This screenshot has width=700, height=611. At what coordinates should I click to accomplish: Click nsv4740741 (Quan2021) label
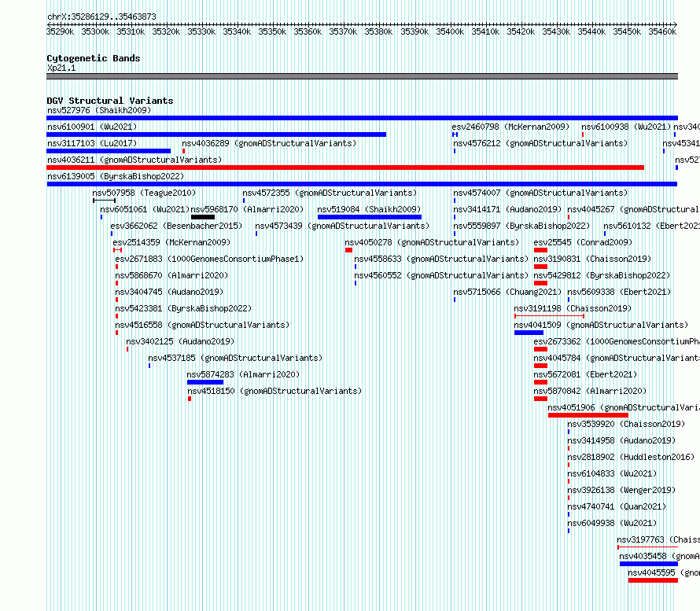(x=617, y=506)
